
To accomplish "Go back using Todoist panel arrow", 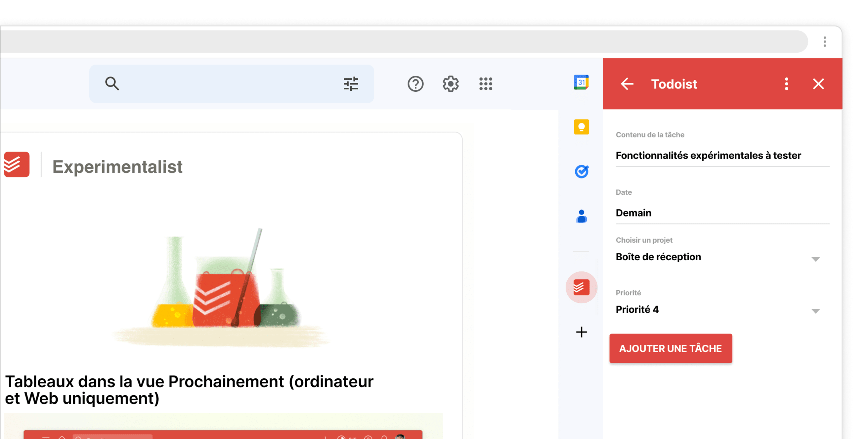I will 627,84.
